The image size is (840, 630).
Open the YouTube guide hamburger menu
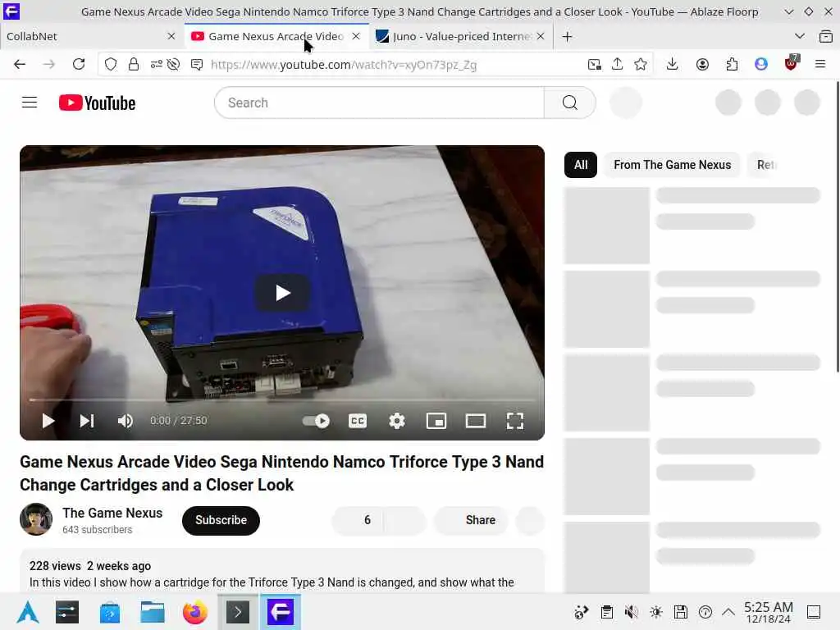click(30, 103)
